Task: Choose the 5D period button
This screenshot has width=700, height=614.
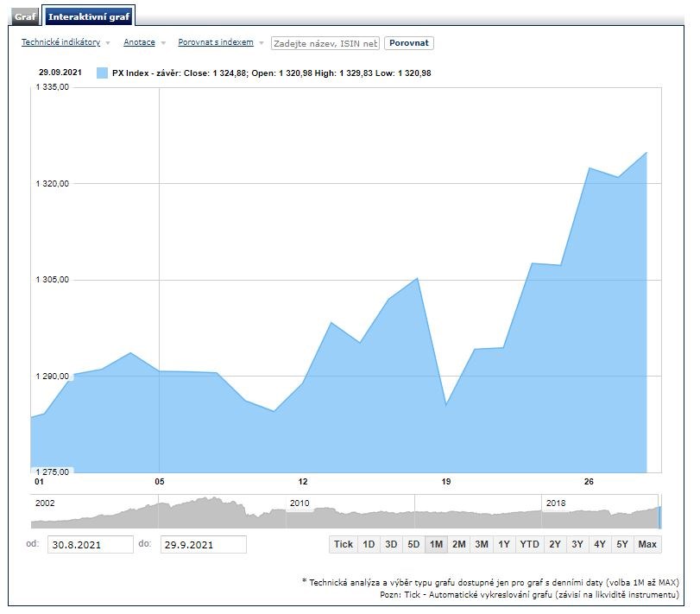Action: (413, 544)
